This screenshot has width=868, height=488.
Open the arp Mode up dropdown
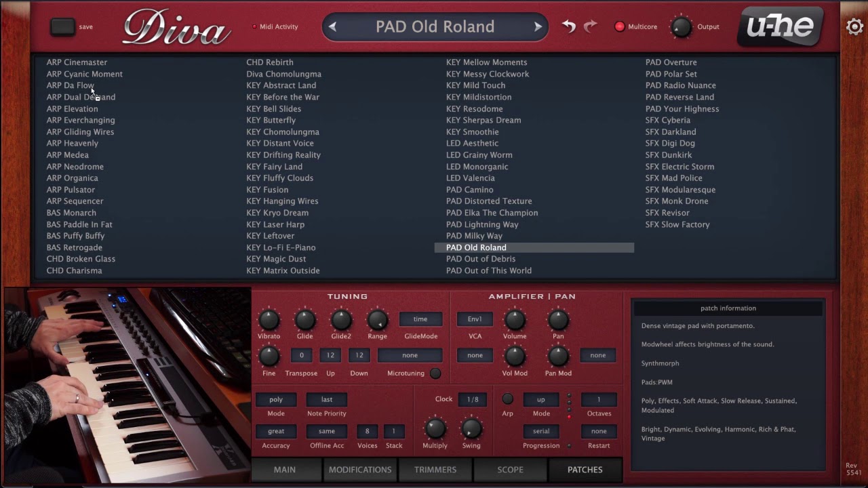coord(541,400)
